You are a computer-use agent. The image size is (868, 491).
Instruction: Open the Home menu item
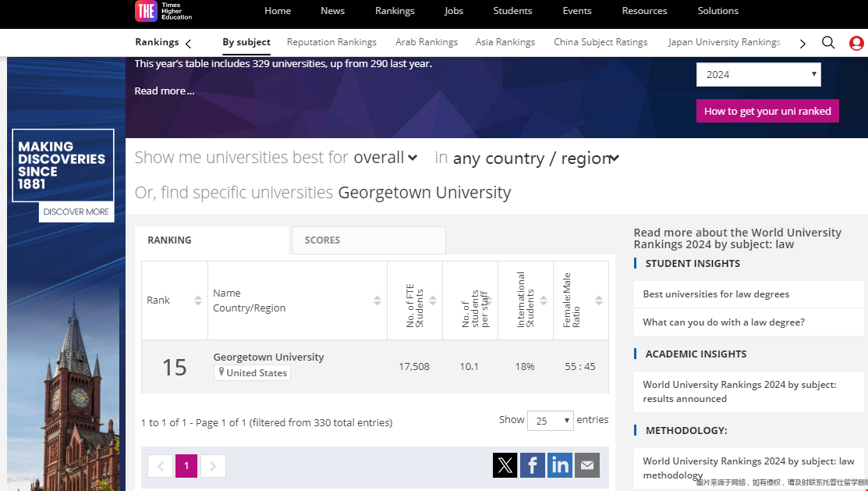(278, 11)
